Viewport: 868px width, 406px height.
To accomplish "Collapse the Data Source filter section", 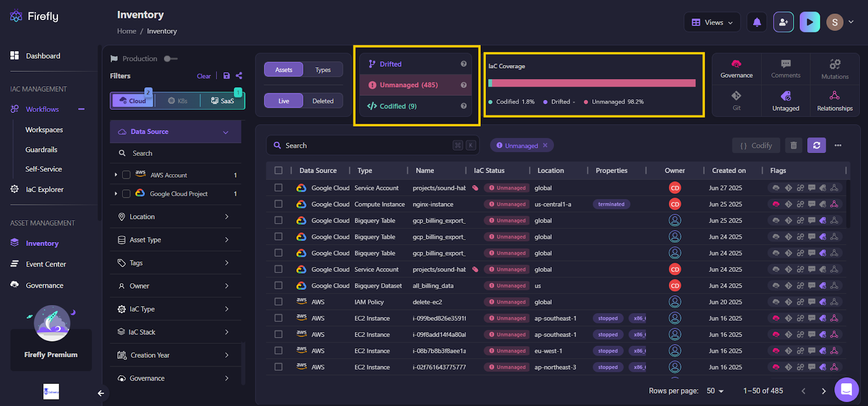I will point(226,132).
